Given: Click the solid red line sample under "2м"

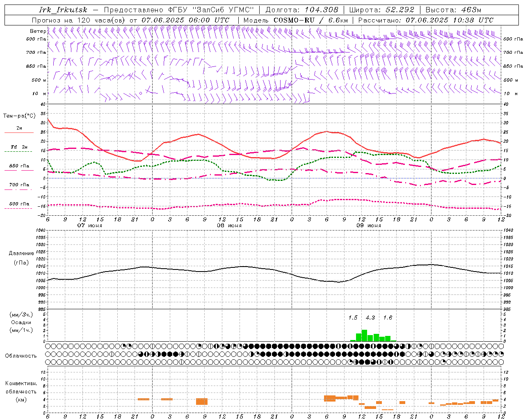Looking at the screenshot, I should pyautogui.click(x=19, y=133).
